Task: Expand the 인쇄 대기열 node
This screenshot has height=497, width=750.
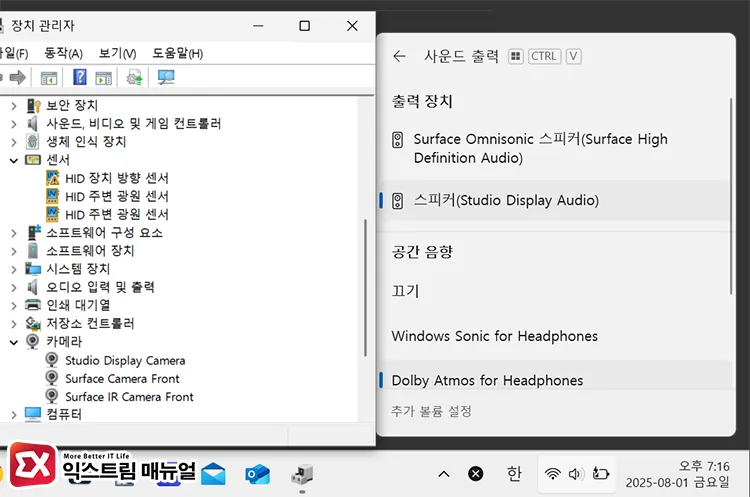Action: (x=14, y=306)
